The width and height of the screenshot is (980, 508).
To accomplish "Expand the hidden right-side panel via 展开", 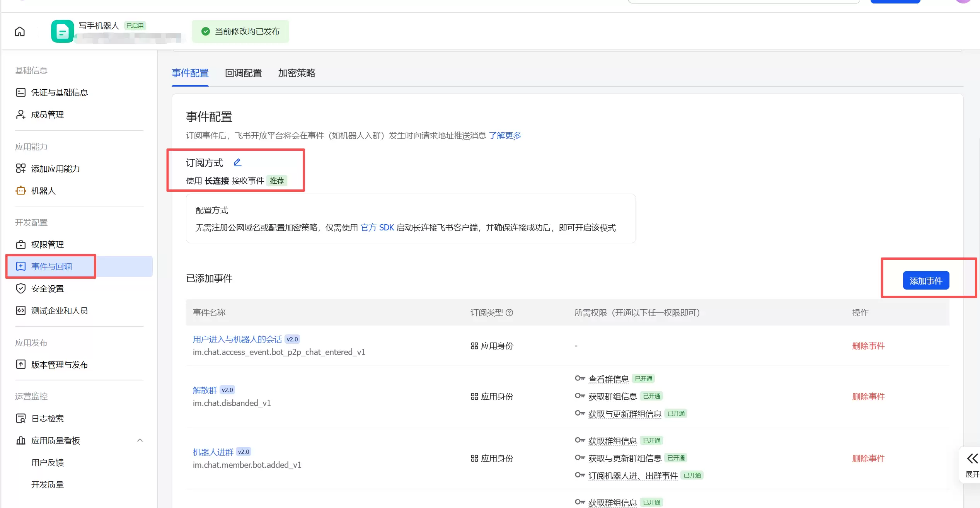I will [x=971, y=464].
